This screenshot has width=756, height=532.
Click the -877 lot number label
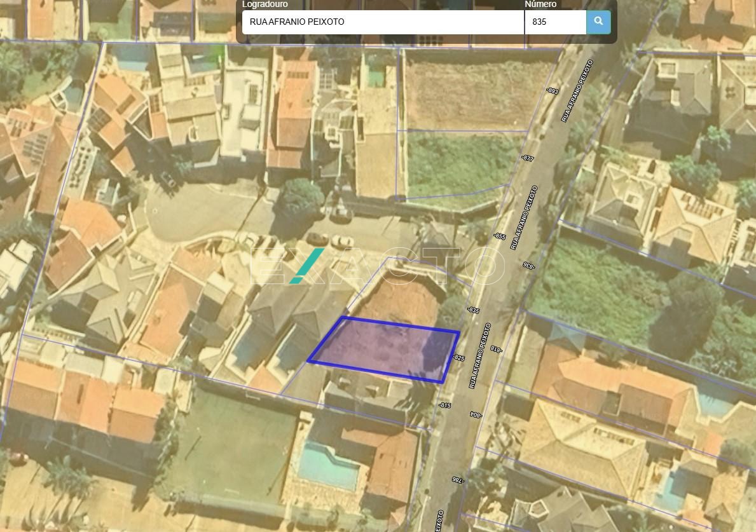pyautogui.click(x=527, y=158)
